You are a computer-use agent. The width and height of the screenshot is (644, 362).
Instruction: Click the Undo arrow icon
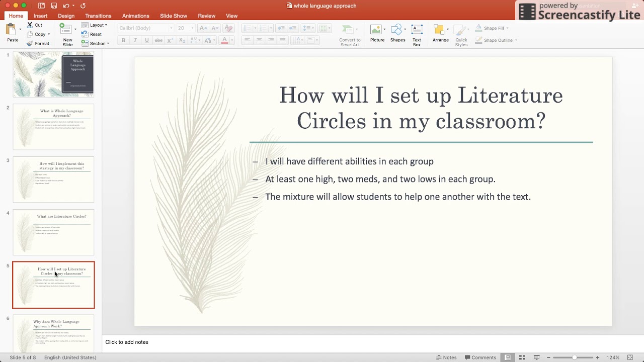click(66, 6)
